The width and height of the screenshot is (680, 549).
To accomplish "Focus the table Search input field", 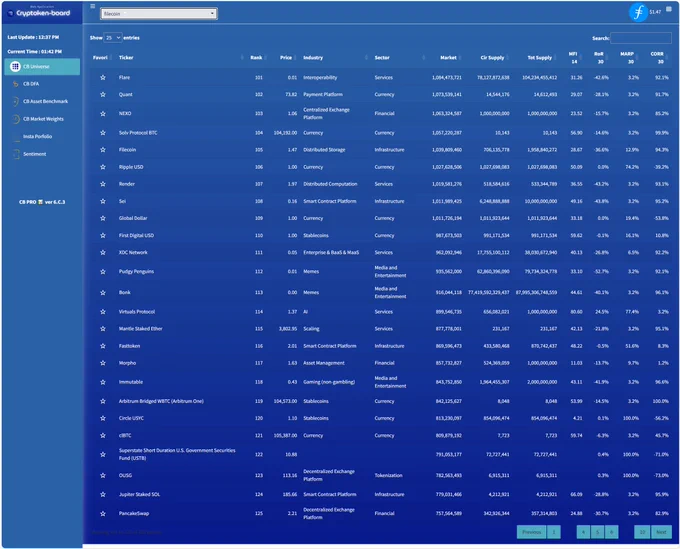I will [x=641, y=38].
